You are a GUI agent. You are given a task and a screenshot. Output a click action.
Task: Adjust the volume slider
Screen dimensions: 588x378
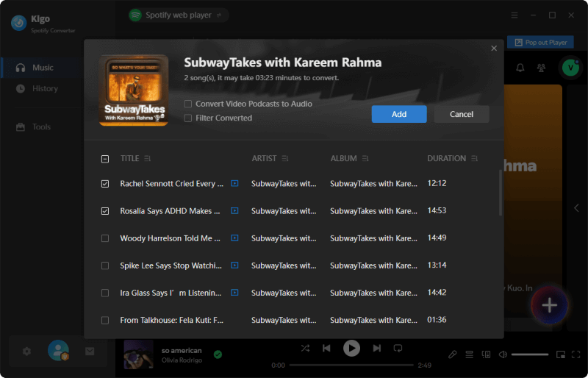click(x=529, y=354)
